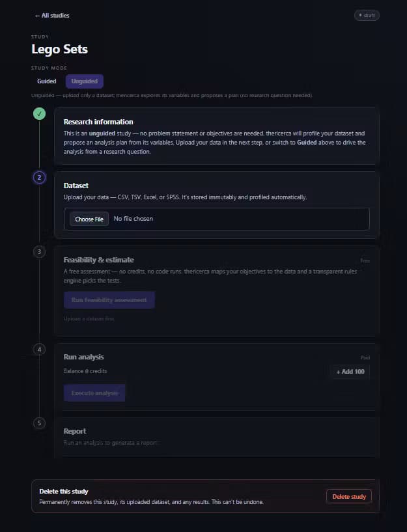Click the step 5 circle indicator
407x532 pixels.
click(39, 423)
